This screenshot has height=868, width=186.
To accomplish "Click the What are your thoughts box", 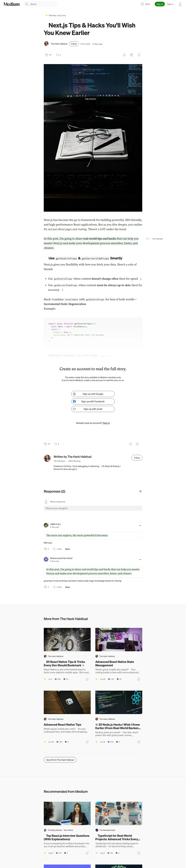I will tap(93, 508).
